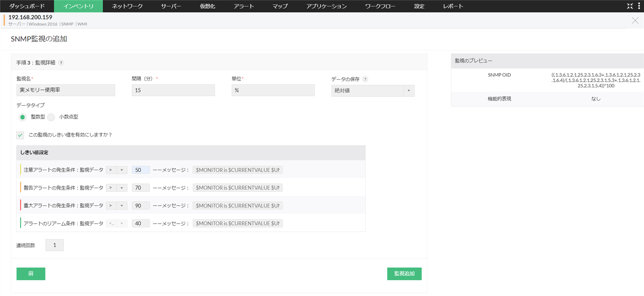Click the 監視追加 button
Image resolution: width=644 pixels, height=296 pixels.
tap(404, 274)
